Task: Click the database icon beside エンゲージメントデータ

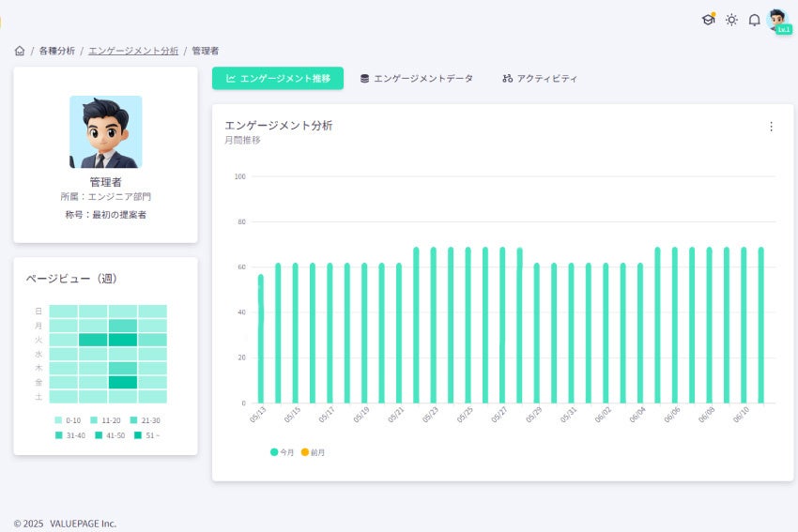Action: [x=364, y=78]
